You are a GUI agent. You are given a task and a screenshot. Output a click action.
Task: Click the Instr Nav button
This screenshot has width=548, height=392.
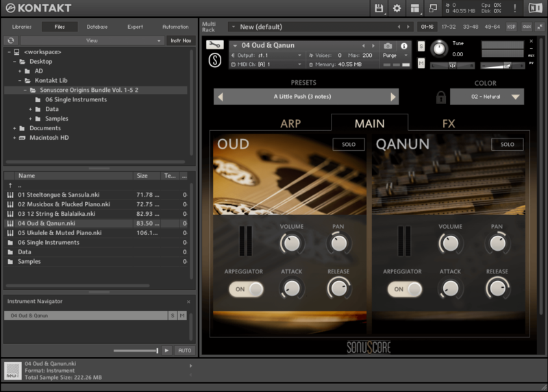coord(180,40)
